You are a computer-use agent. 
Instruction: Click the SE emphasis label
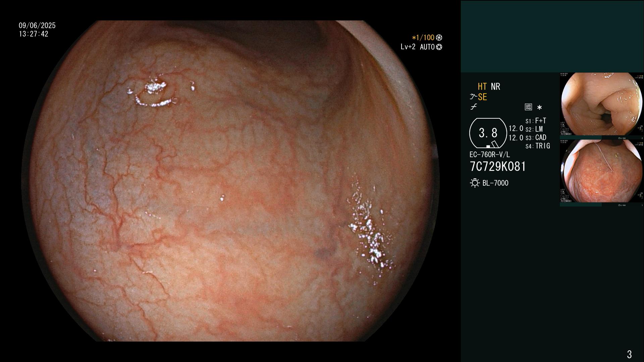[482, 97]
